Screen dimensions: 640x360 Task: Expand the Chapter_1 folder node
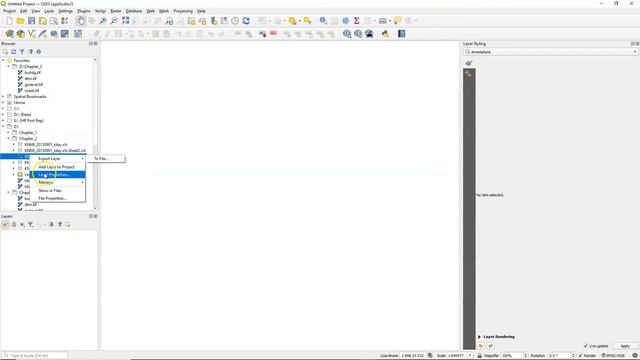pyautogui.click(x=9, y=133)
